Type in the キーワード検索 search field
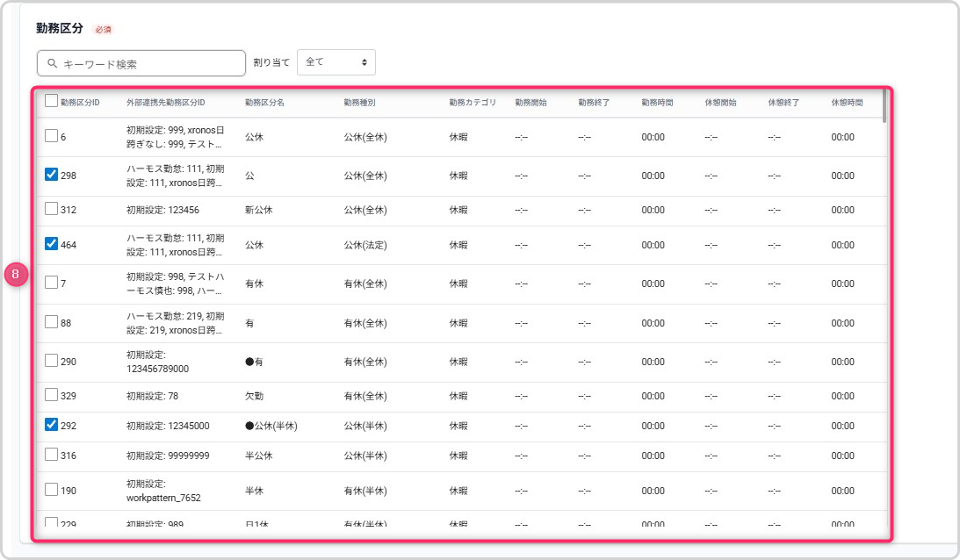The height and width of the screenshot is (560, 960). tap(149, 64)
